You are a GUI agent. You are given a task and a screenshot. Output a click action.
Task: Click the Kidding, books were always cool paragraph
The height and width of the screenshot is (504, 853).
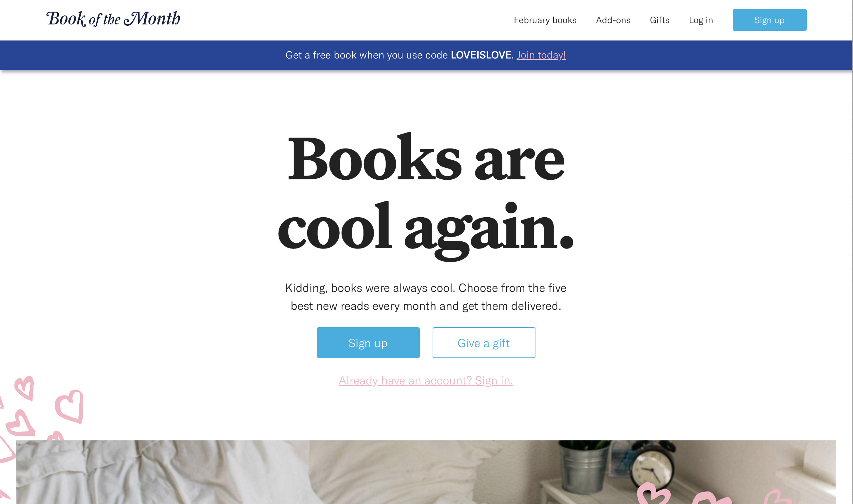[x=426, y=297]
